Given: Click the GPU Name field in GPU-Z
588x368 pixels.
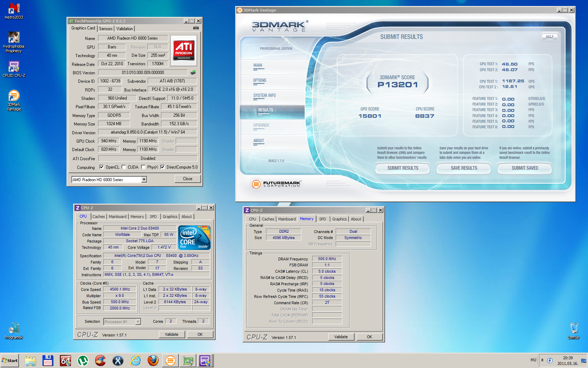Looking at the screenshot, I should pyautogui.click(x=133, y=38).
